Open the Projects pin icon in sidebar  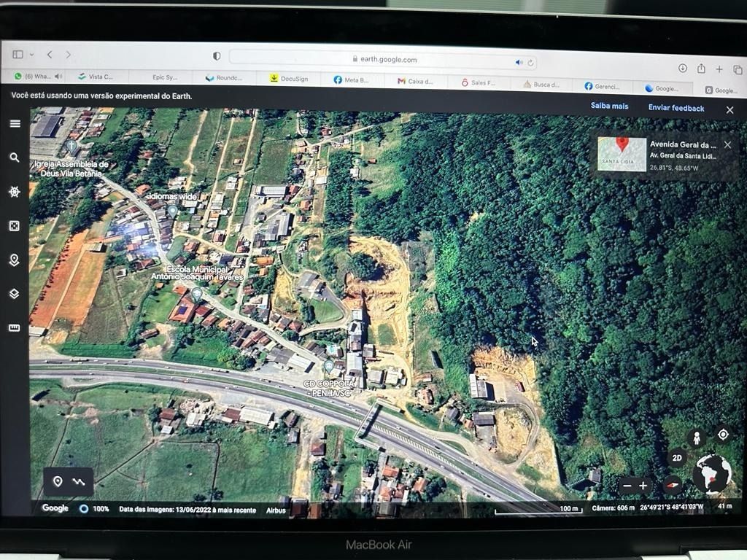[x=15, y=260]
